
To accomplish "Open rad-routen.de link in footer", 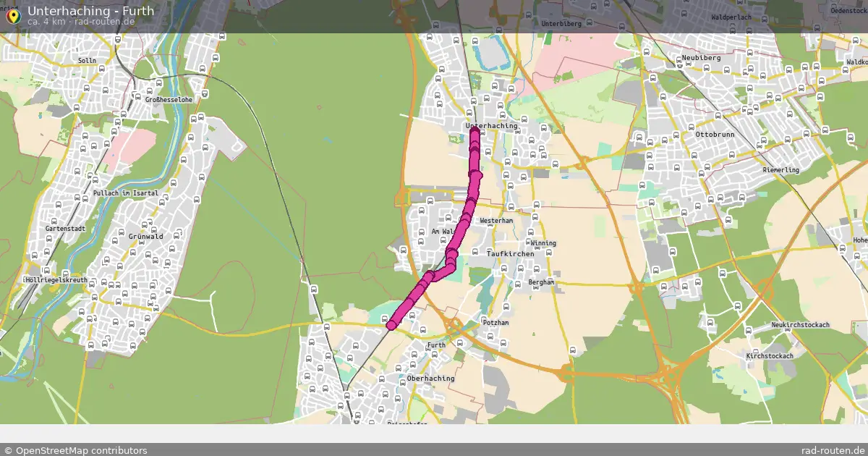I will (833, 450).
